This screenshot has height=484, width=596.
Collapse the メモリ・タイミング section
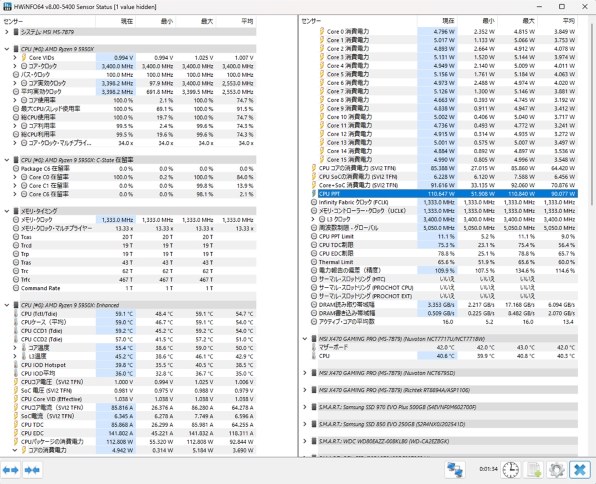coord(6,211)
